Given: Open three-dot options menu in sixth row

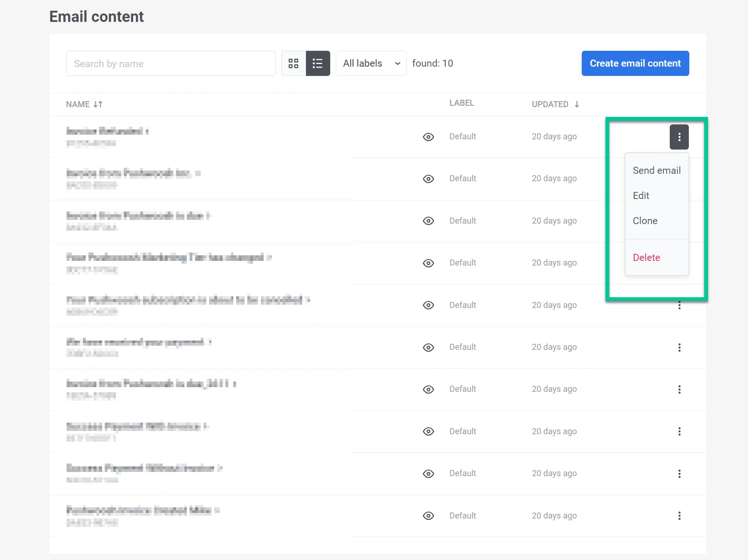Looking at the screenshot, I should 679,348.
